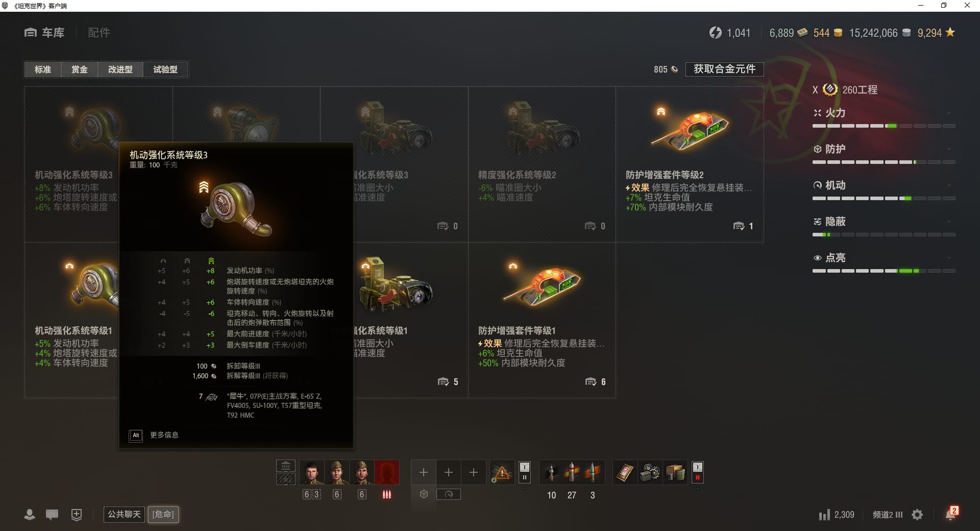The height and width of the screenshot is (531, 980).
Task: Toggle the red auto-resupply switch beside the consumables
Action: pos(697,472)
